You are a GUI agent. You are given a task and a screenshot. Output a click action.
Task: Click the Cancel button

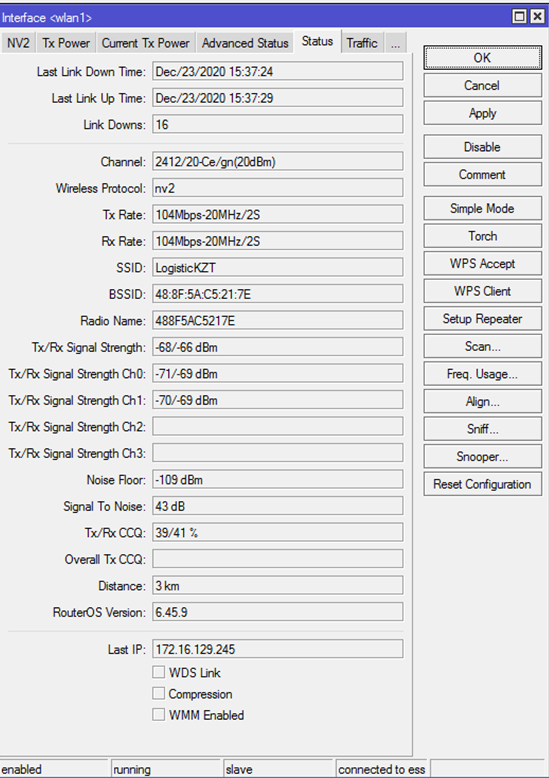coord(482,85)
